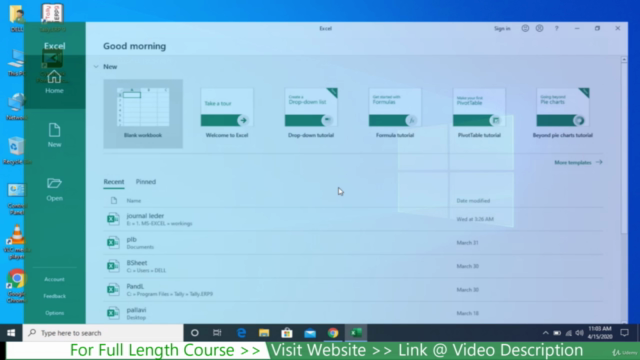Create a Blank workbook

point(143,113)
